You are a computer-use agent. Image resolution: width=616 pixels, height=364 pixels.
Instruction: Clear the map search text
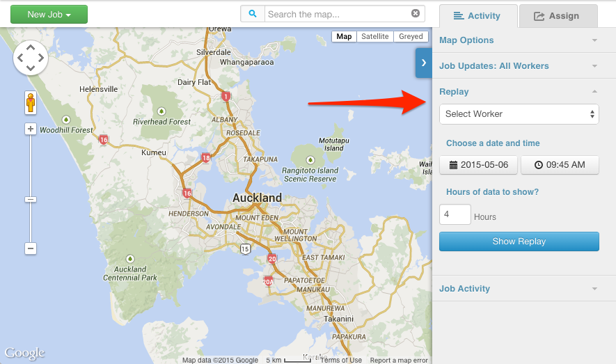point(416,14)
